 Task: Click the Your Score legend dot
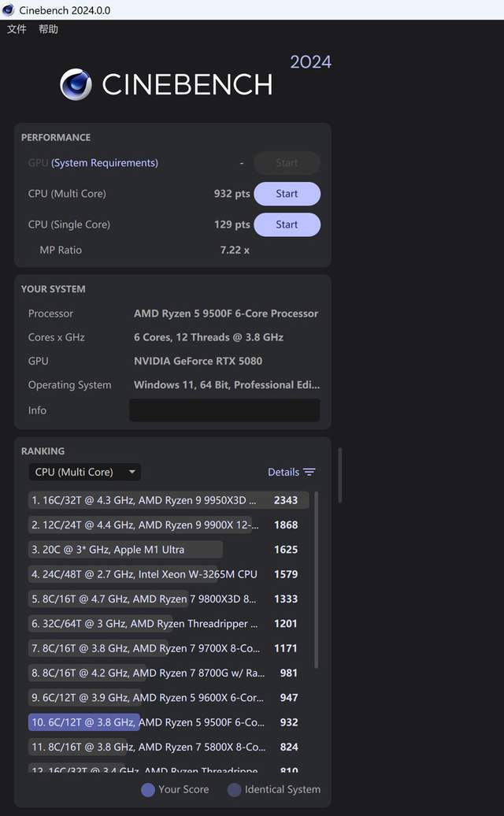(x=147, y=789)
